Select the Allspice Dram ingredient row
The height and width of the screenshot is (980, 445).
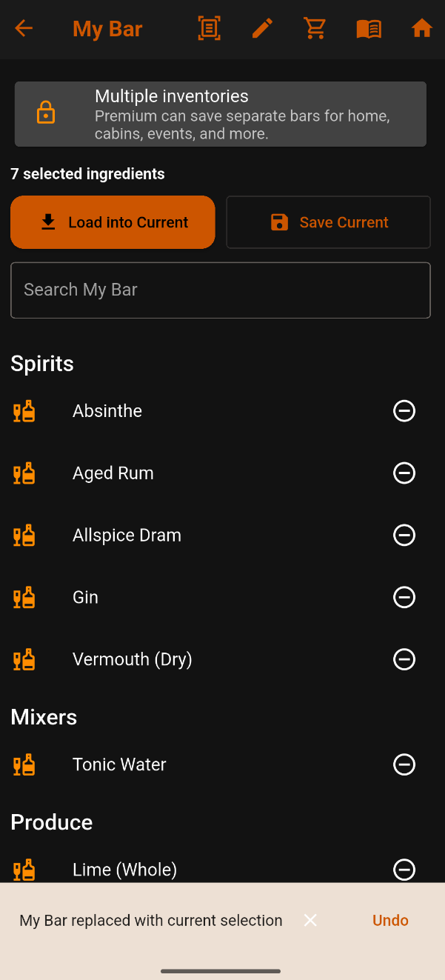[x=221, y=535]
